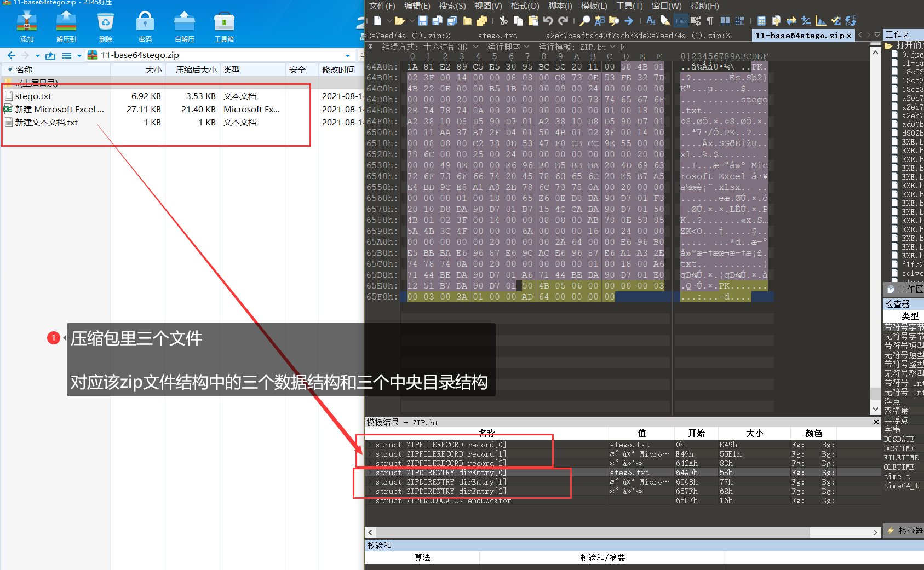Switch to the stego.txt editor tab

tap(497, 36)
